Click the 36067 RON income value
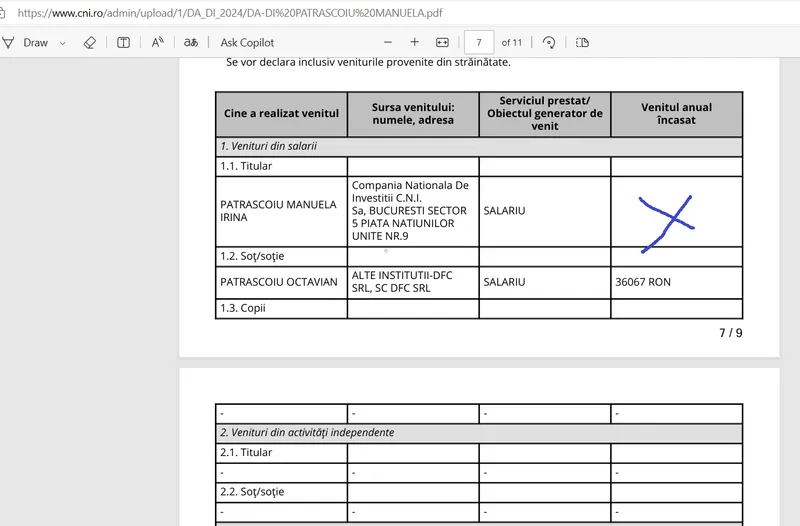The image size is (800, 526). [643, 282]
